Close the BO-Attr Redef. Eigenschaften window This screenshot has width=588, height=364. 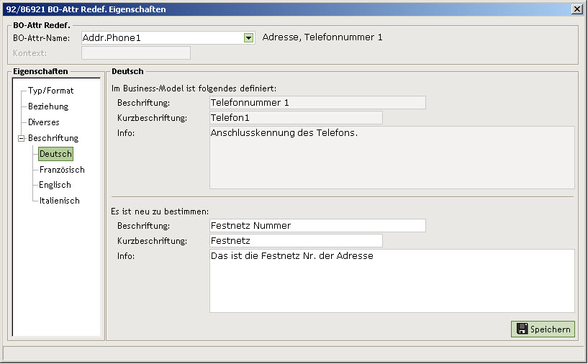click(x=576, y=9)
